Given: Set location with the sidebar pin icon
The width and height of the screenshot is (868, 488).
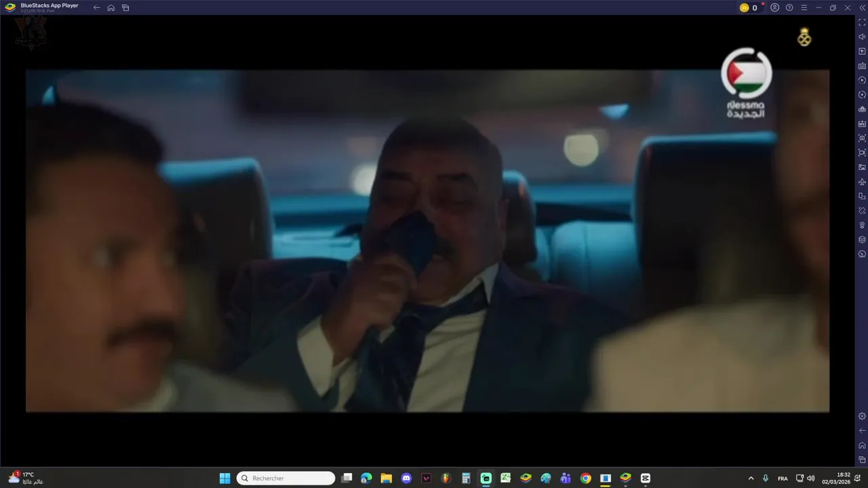Looking at the screenshot, I should tap(862, 225).
